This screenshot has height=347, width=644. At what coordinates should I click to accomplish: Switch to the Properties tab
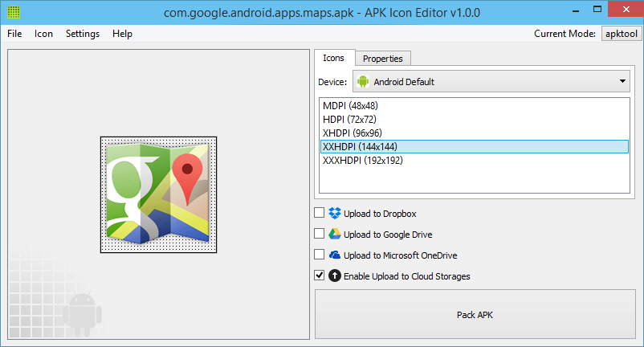383,59
